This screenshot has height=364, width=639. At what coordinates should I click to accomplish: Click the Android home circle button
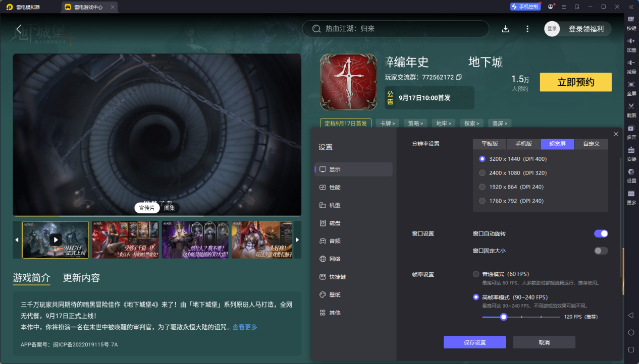coord(631,332)
